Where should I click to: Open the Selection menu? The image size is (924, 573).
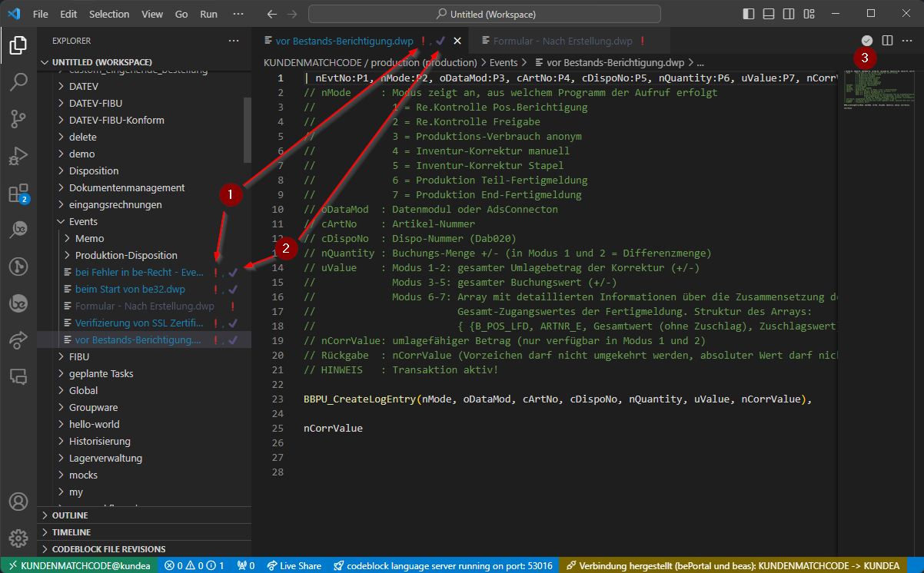pos(109,14)
